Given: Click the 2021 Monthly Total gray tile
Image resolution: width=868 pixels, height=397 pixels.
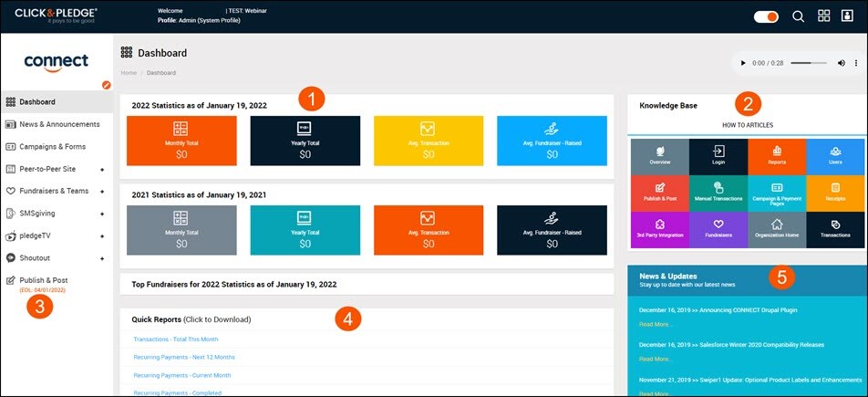Looking at the screenshot, I should pyautogui.click(x=181, y=230).
